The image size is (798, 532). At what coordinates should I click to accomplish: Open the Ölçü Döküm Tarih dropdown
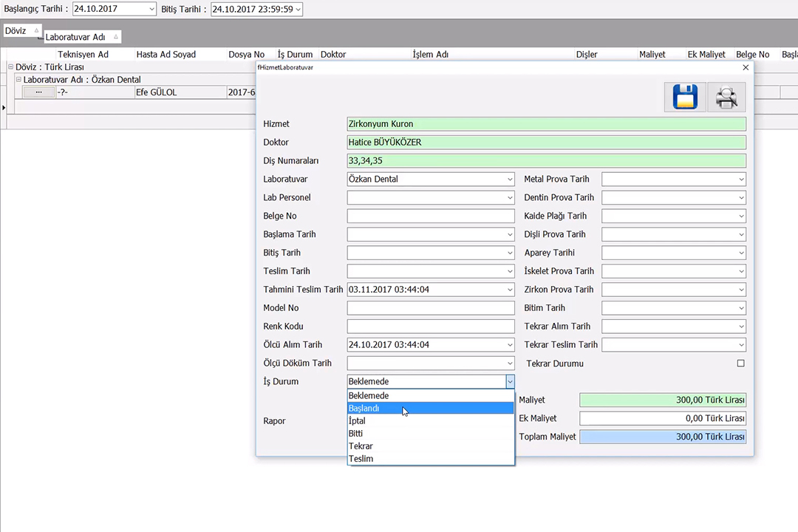point(510,363)
